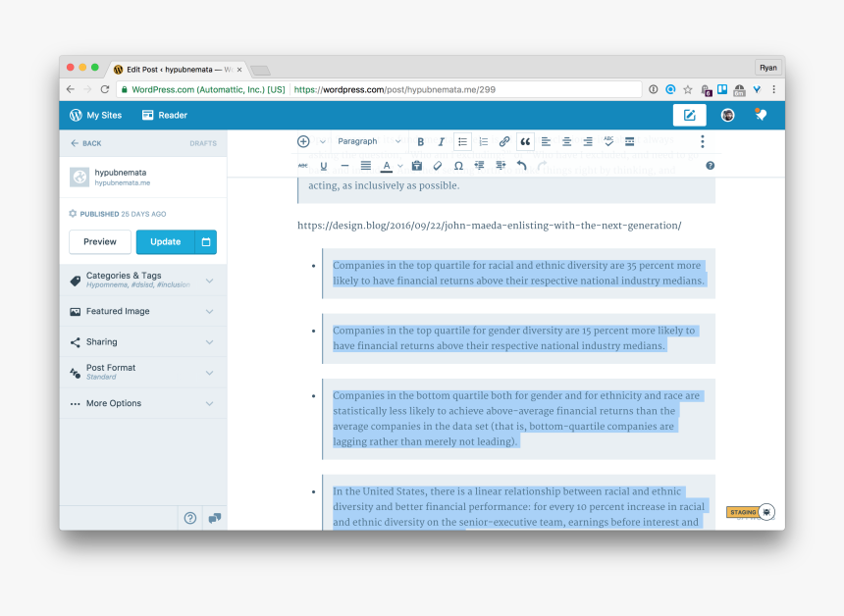844x616 pixels.
Task: Toggle the blockquote button
Action: point(525,141)
